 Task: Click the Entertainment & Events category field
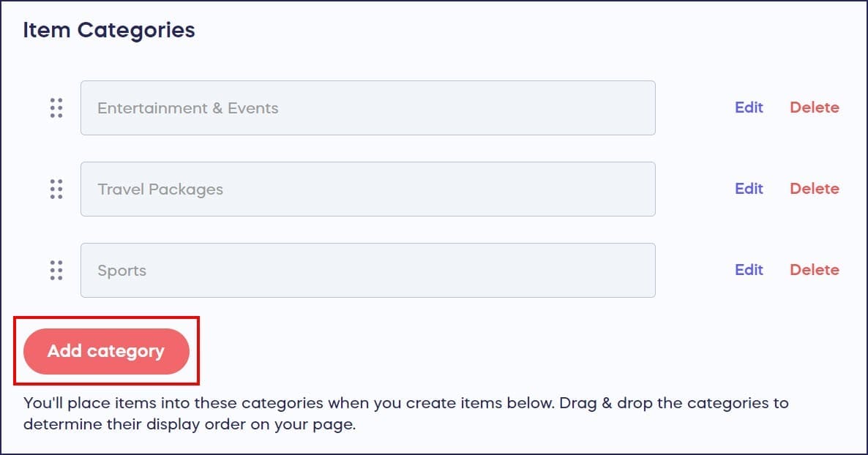click(439, 108)
